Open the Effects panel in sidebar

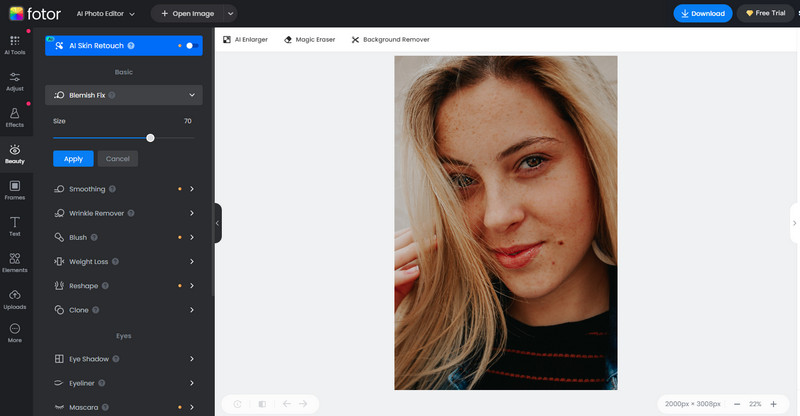click(15, 118)
